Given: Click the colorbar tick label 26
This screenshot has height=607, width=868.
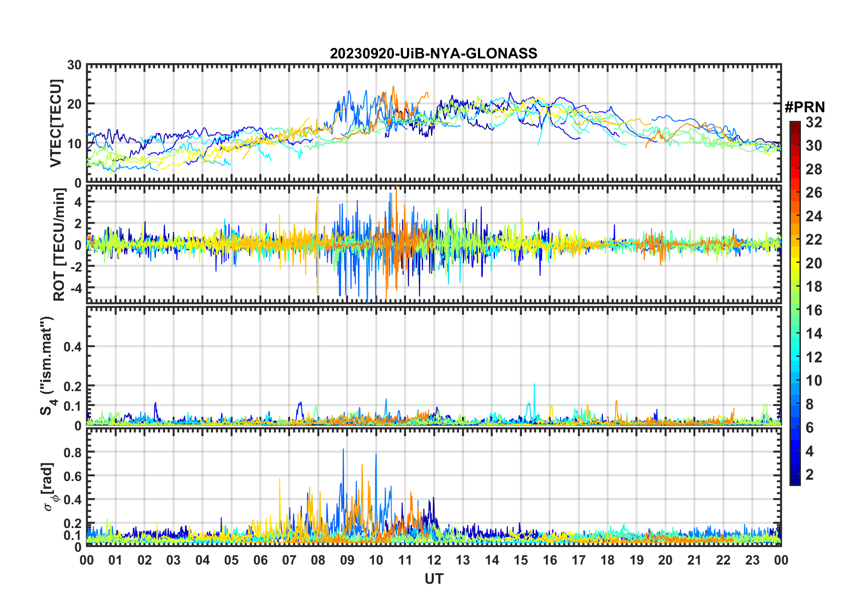Looking at the screenshot, I should [814, 193].
